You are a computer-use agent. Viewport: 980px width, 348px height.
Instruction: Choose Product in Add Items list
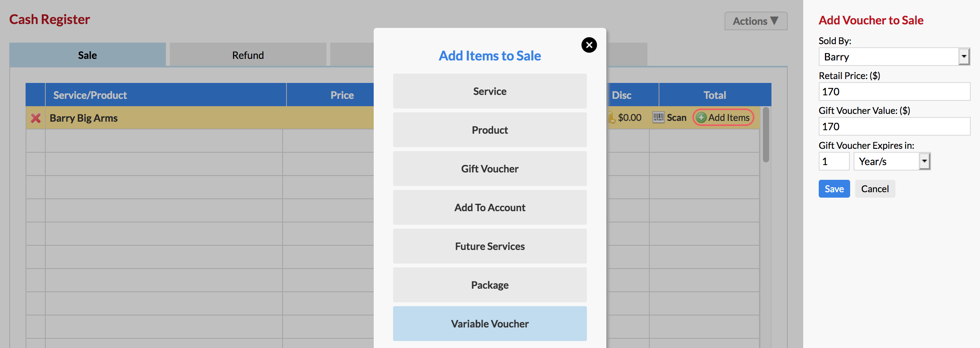pyautogui.click(x=490, y=130)
